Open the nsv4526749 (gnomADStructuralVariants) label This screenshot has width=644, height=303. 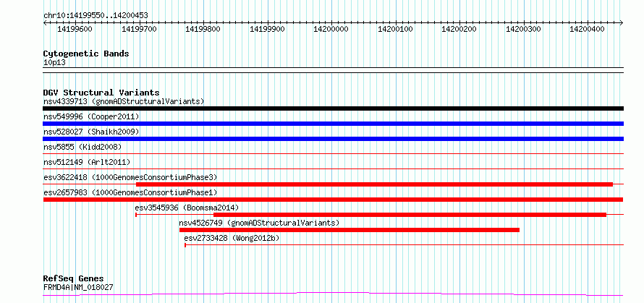(259, 223)
